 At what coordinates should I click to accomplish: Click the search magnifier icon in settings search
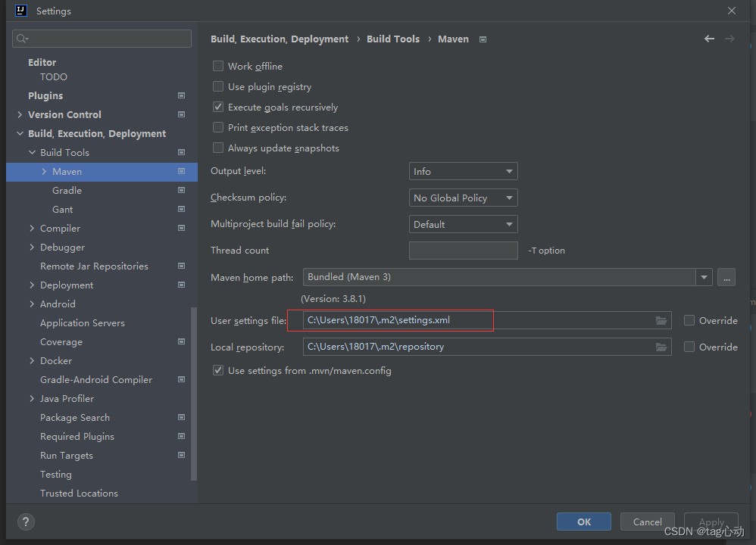point(22,39)
